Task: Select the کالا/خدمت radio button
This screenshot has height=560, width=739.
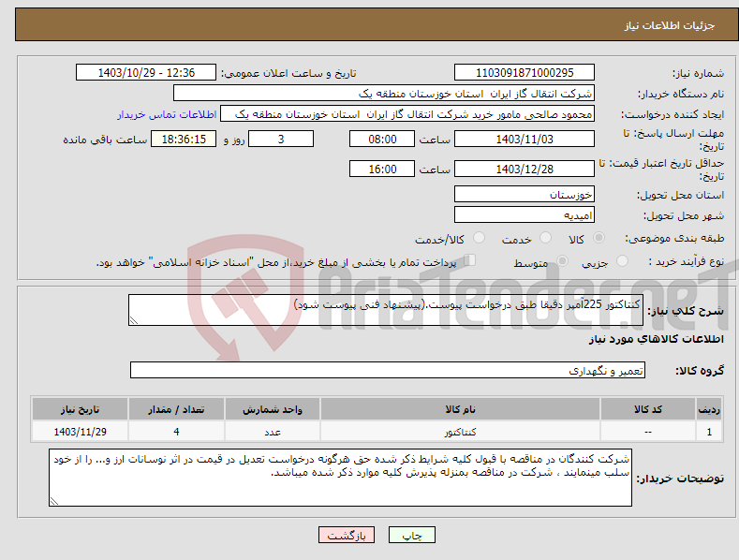Action: tap(479, 238)
